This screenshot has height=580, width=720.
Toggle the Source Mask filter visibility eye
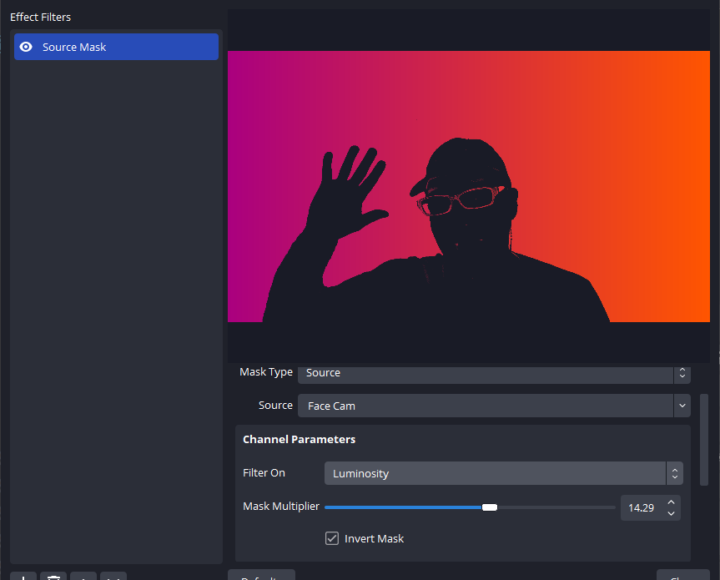click(x=26, y=47)
